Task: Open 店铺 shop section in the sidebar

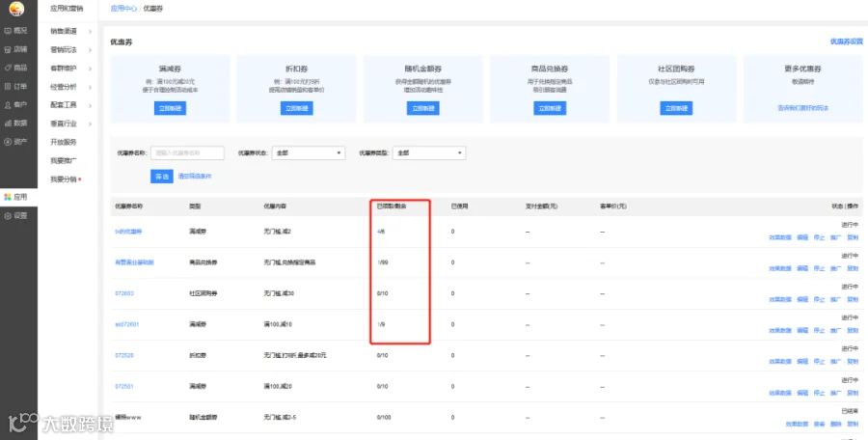Action: point(16,49)
